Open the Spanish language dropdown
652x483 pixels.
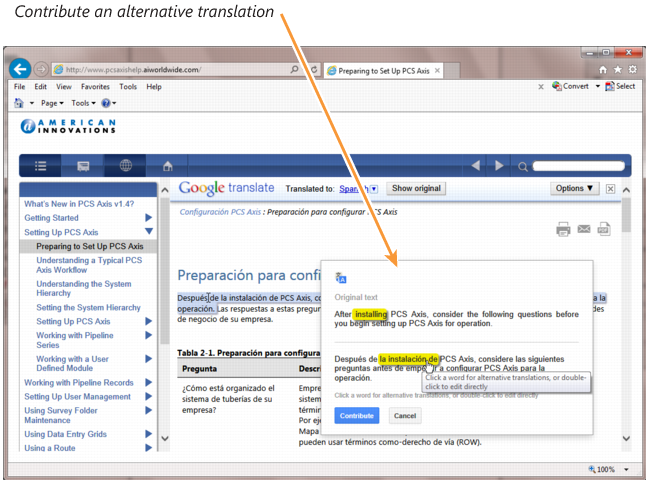click(x=358, y=188)
